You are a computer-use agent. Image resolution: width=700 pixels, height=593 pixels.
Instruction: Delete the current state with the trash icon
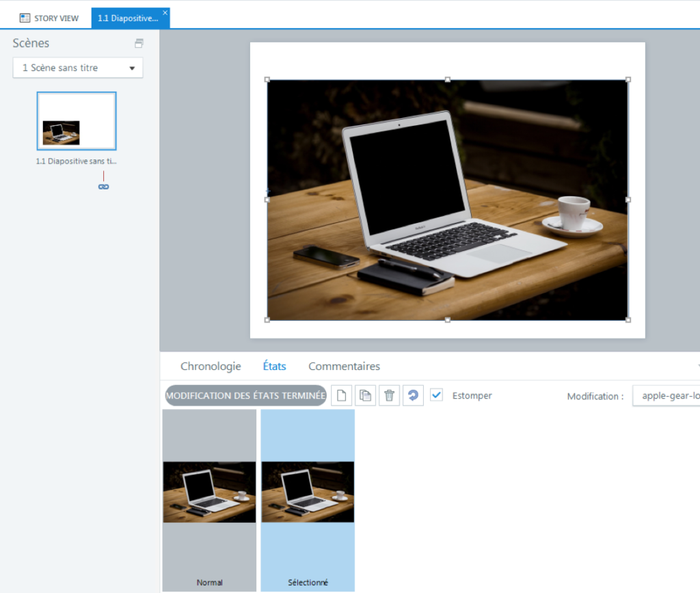(x=389, y=395)
